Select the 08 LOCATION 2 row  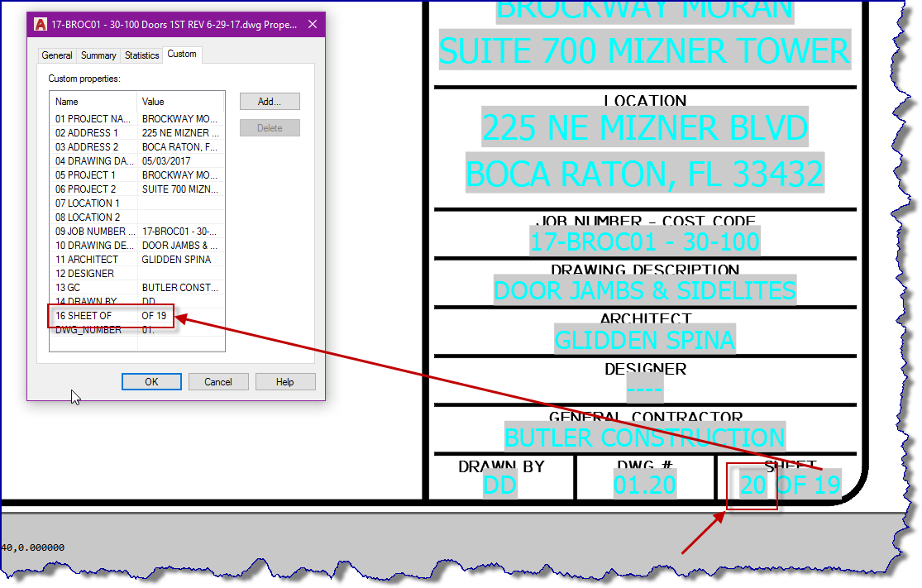137,218
